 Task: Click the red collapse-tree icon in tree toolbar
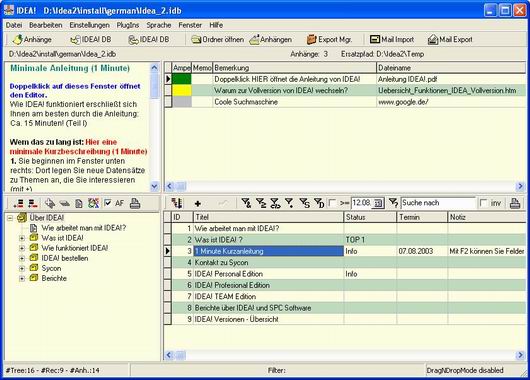click(x=33, y=203)
